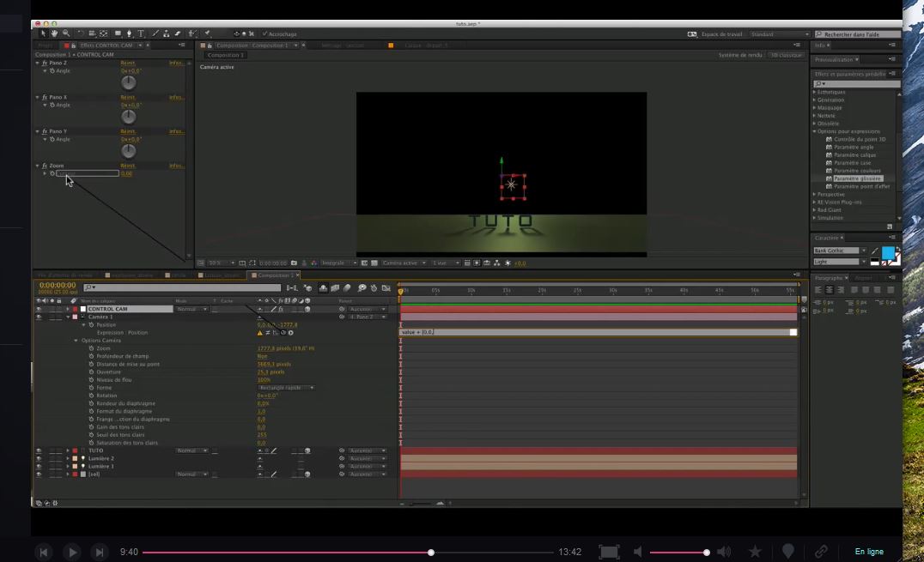The image size is (924, 562).
Task: Click the star favorite icon in the player bar
Action: coord(755,552)
